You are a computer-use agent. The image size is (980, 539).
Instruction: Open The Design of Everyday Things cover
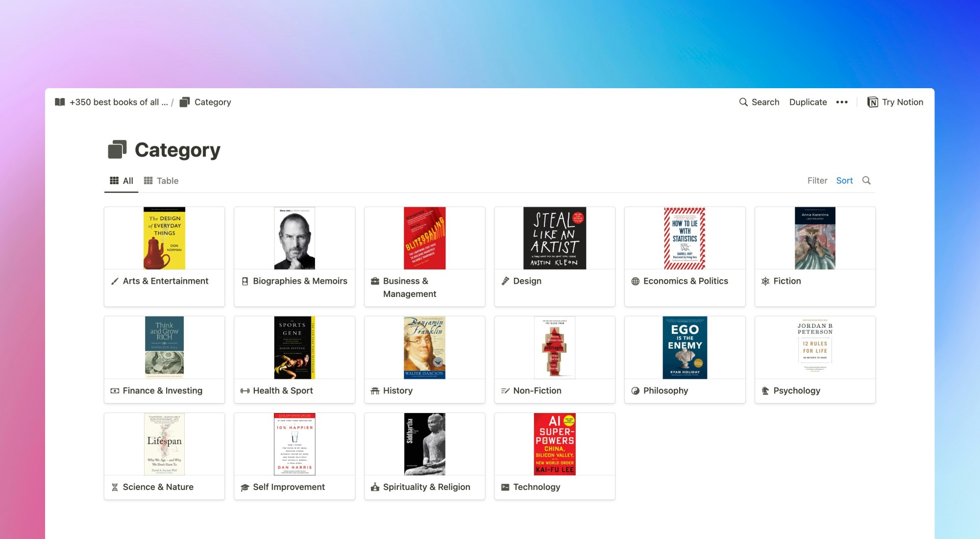pyautogui.click(x=164, y=238)
